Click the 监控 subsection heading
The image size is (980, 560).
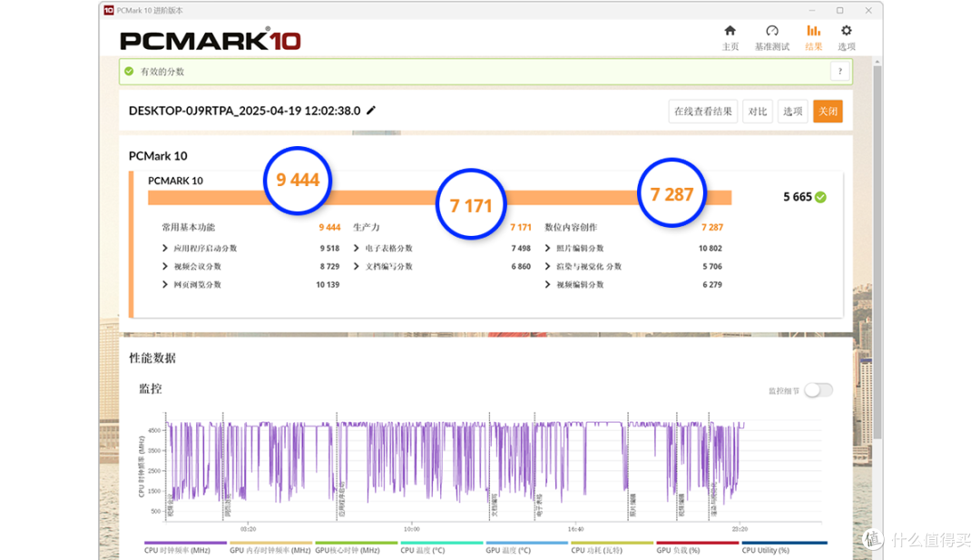pos(150,388)
